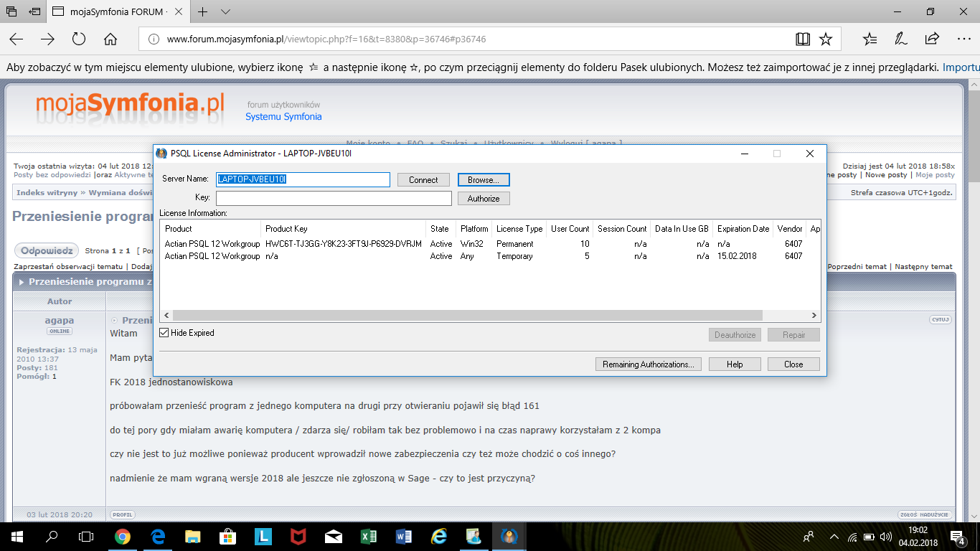Click the License Type column header
980x551 pixels.
pos(519,229)
